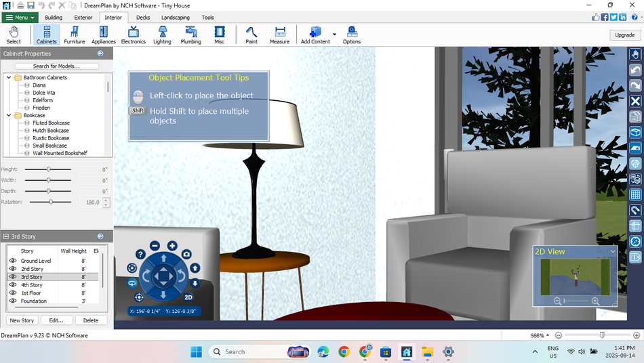The width and height of the screenshot is (644, 363).
Task: Toggle visibility of 3rd Story
Action: 13,277
